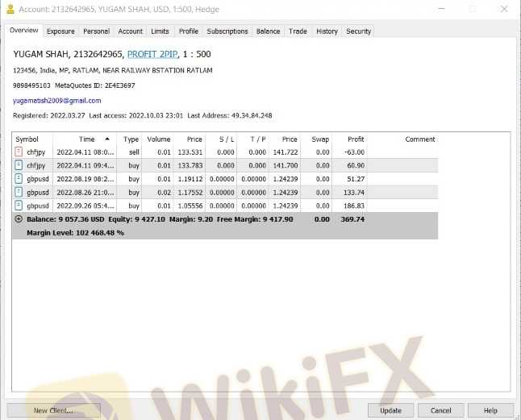Image resolution: width=521 pixels, height=420 pixels.
Task: Click the buy icon of gbpusd 186.83 row
Action: click(x=19, y=206)
